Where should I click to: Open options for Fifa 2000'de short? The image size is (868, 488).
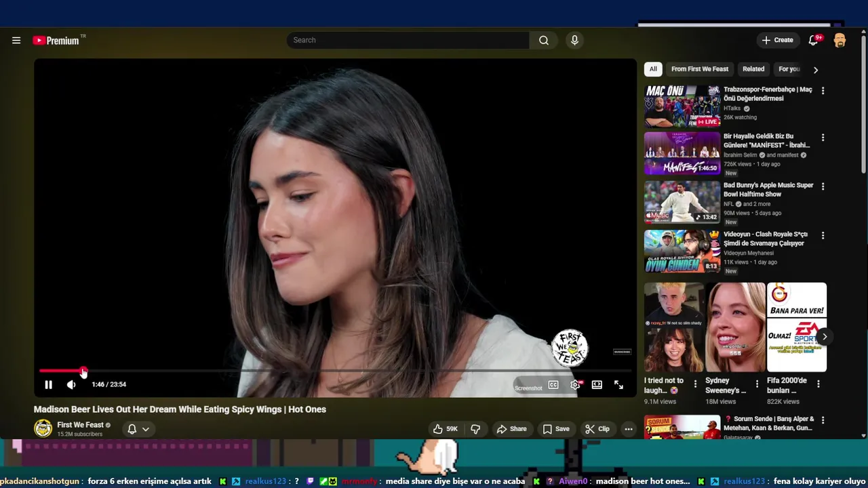tap(818, 384)
